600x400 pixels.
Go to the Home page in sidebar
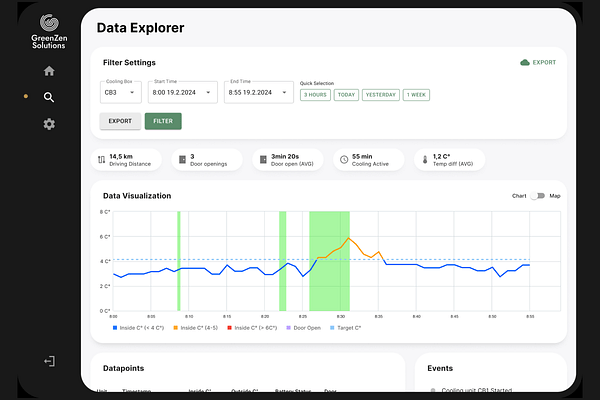coord(49,71)
